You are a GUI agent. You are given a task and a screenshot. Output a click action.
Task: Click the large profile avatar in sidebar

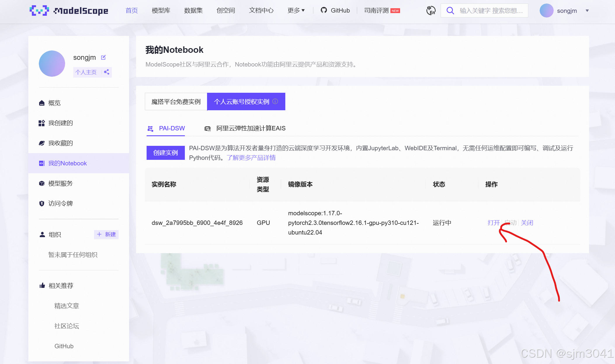[52, 64]
